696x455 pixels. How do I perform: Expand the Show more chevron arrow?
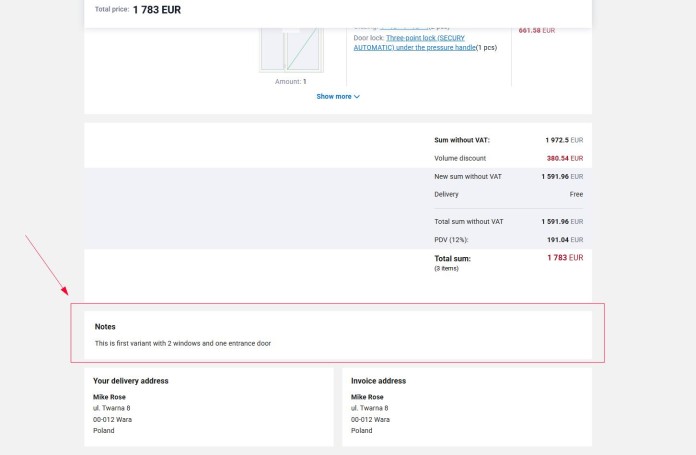tap(357, 97)
